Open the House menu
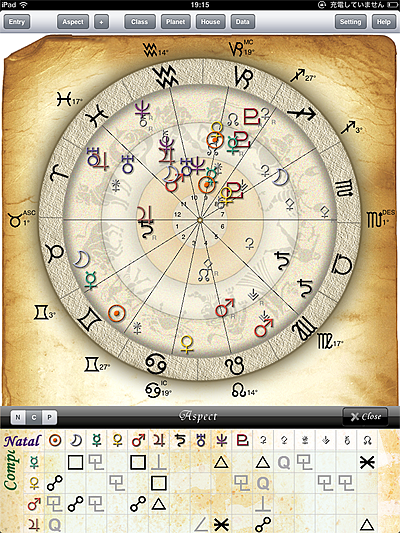Screen dimensions: 400x533 click(x=210, y=22)
